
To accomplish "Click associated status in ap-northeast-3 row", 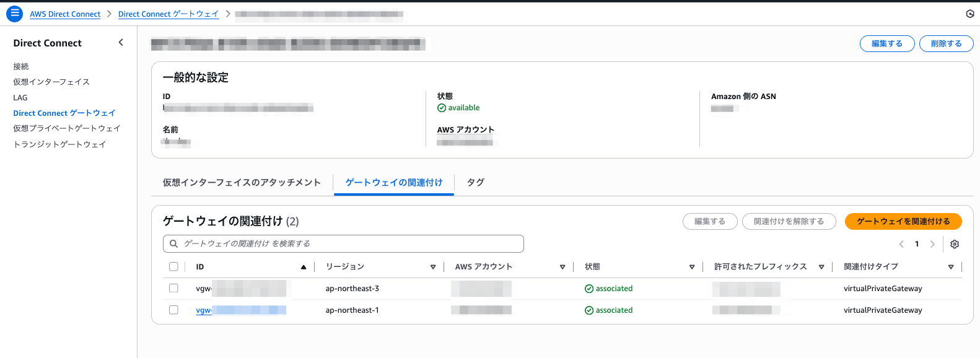I will click(609, 289).
